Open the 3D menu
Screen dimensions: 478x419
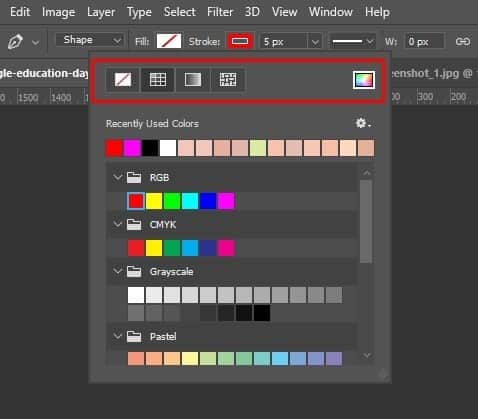click(252, 12)
